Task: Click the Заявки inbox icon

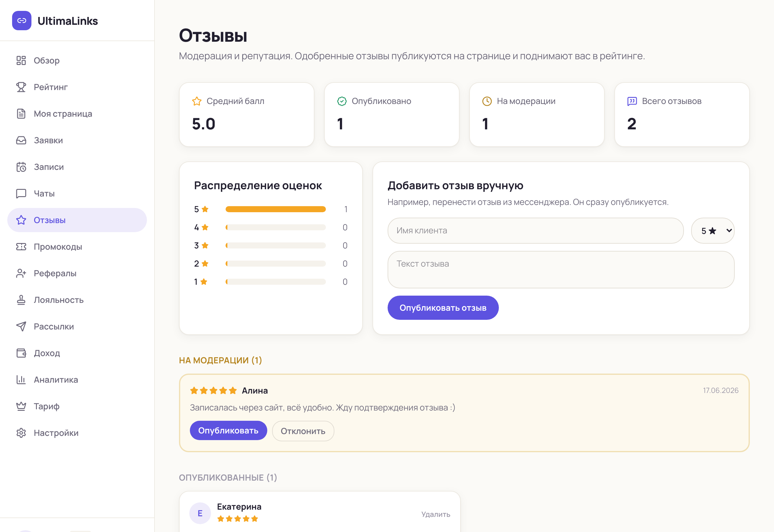Action: tap(21, 140)
